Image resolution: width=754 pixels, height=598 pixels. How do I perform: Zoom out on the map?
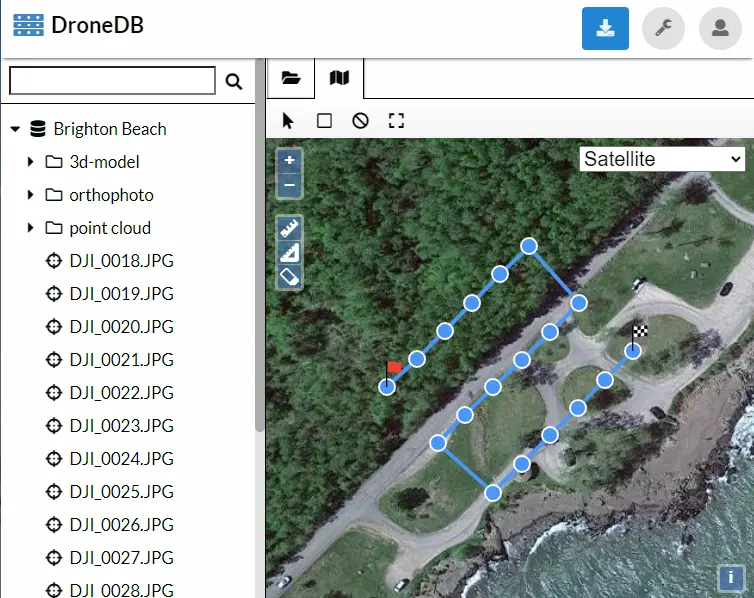[x=290, y=185]
